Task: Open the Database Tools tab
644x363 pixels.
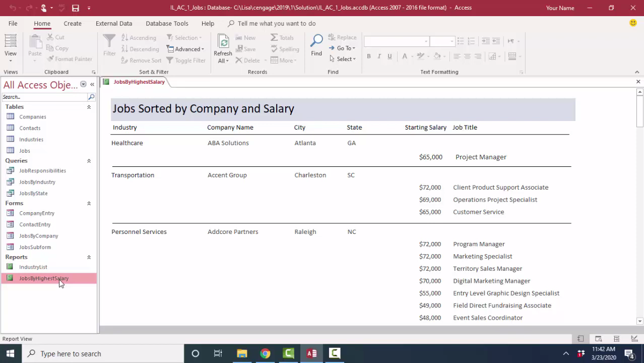Action: point(167,23)
